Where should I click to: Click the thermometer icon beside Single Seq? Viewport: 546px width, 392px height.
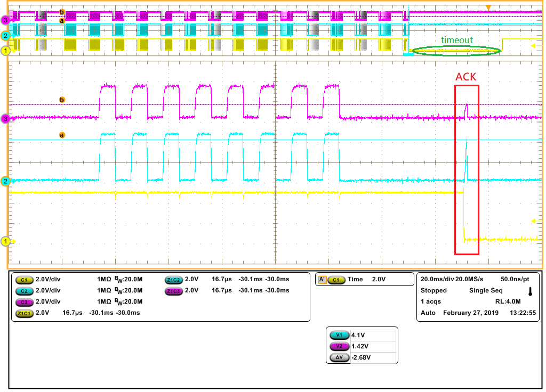pyautogui.click(x=531, y=291)
